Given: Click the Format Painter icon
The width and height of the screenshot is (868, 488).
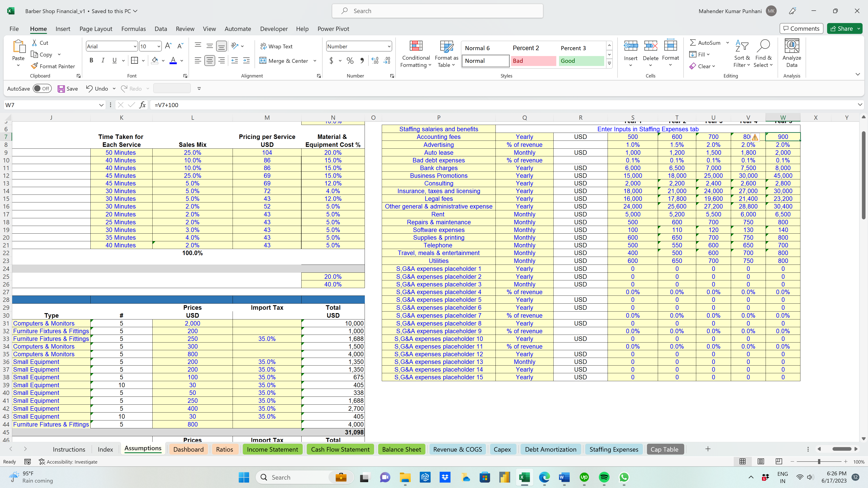Looking at the screenshot, I should pyautogui.click(x=34, y=66).
